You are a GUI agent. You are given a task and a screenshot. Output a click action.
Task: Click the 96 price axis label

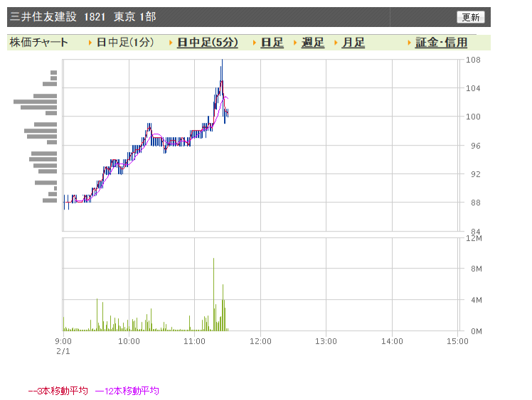[475, 146]
